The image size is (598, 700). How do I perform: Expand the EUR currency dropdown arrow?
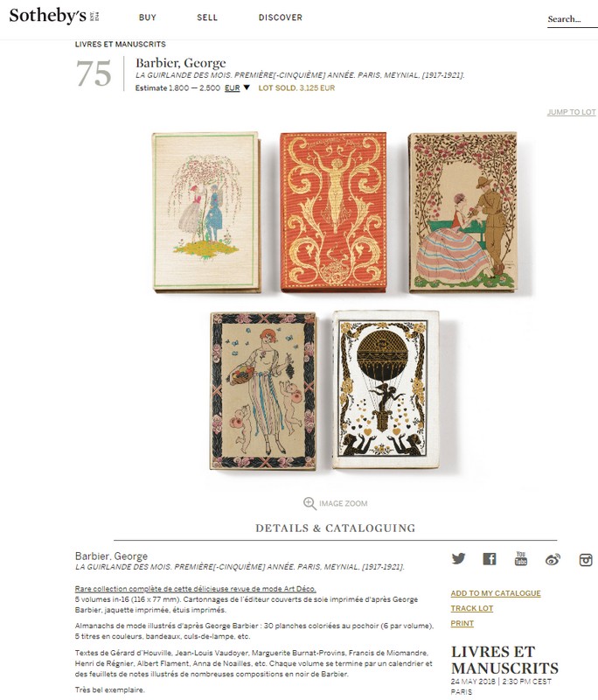tap(247, 87)
